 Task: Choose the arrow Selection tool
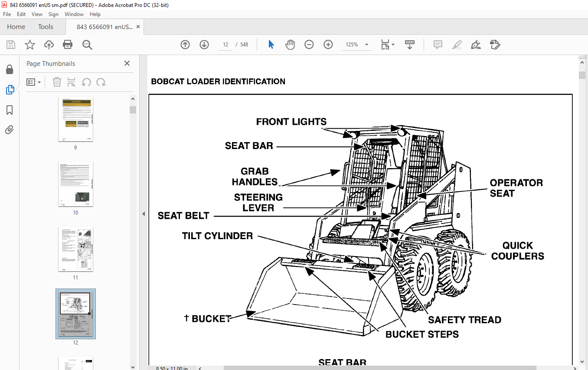pyautogui.click(x=271, y=45)
